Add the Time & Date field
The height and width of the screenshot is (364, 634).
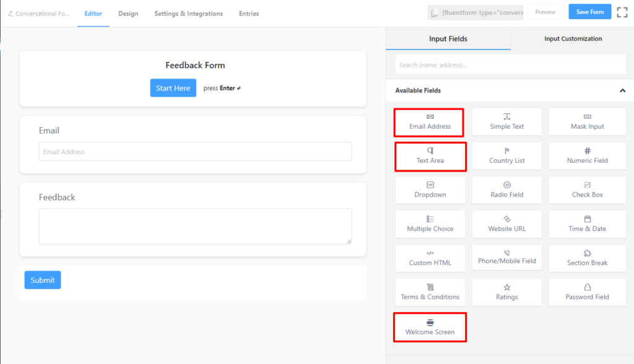587,223
